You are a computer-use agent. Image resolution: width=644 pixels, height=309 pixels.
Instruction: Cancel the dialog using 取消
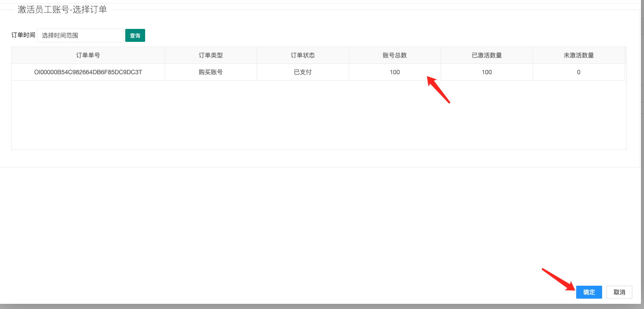[619, 292]
